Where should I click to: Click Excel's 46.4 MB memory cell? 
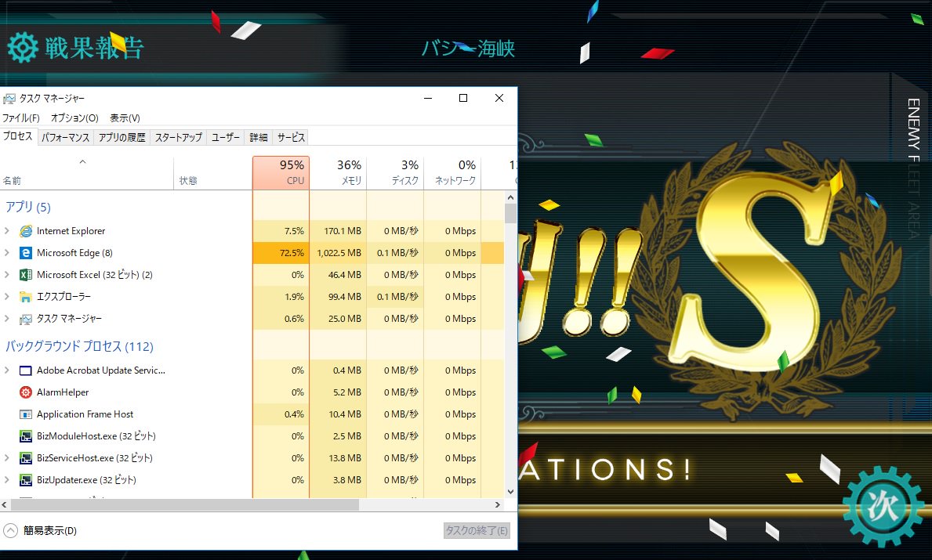pyautogui.click(x=338, y=275)
